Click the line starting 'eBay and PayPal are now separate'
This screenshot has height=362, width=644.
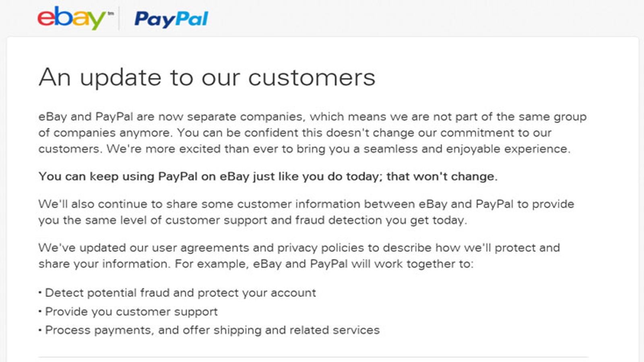point(312,117)
